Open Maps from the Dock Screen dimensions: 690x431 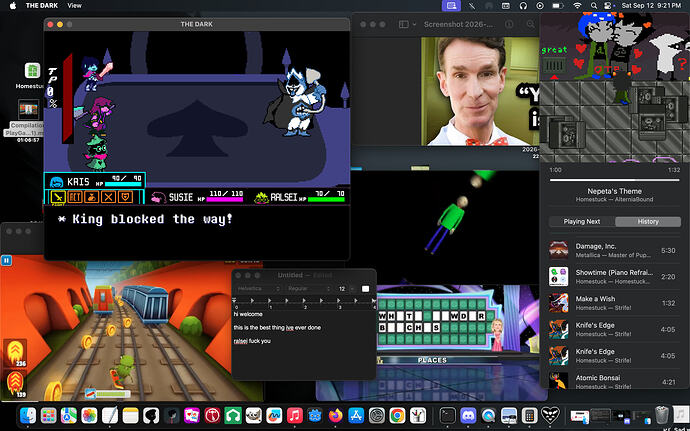point(69,415)
